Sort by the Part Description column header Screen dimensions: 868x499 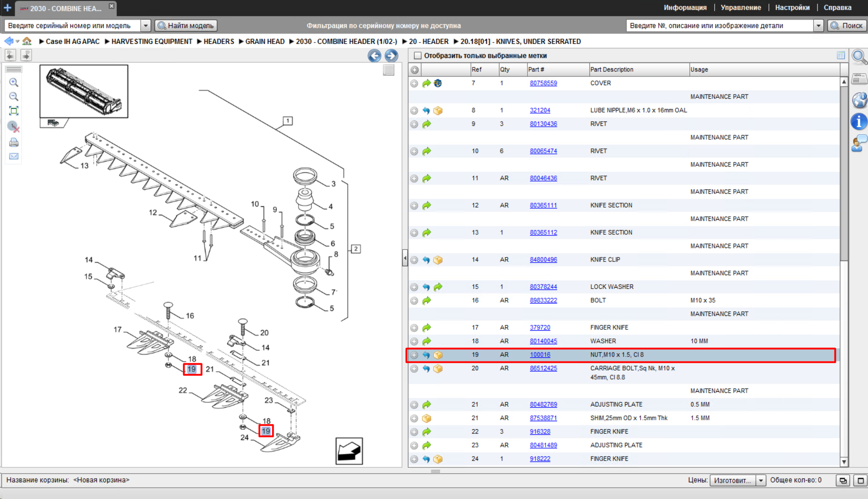pyautogui.click(x=638, y=70)
